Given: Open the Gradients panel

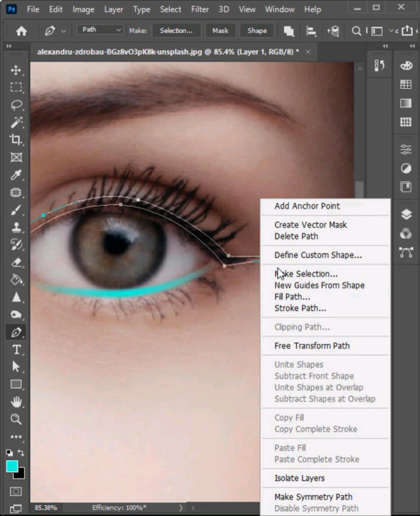Looking at the screenshot, I should (x=406, y=103).
